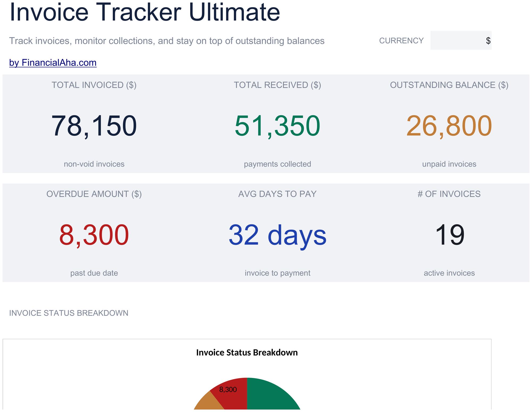Select the OVERDUE AMOUNT ($) heading
Image resolution: width=532 pixels, height=412 pixels.
94,194
